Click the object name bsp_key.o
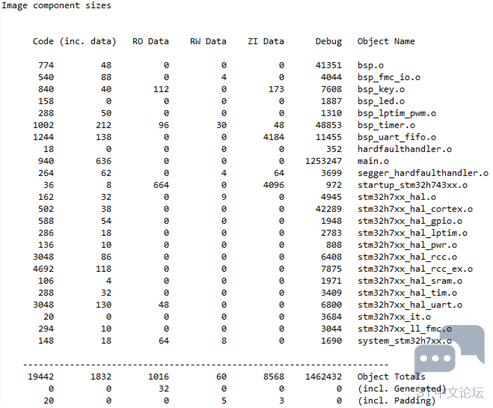Viewport: 493px width, 408px height. coord(381,89)
